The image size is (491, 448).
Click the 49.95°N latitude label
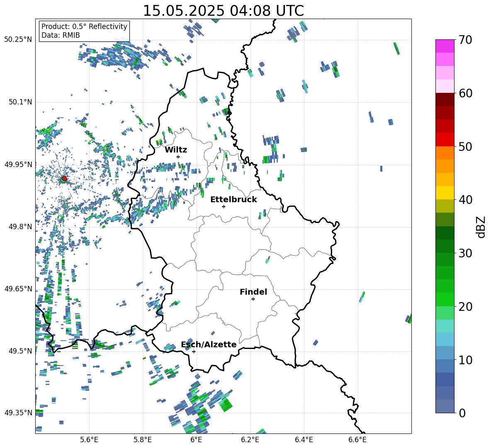click(x=18, y=165)
